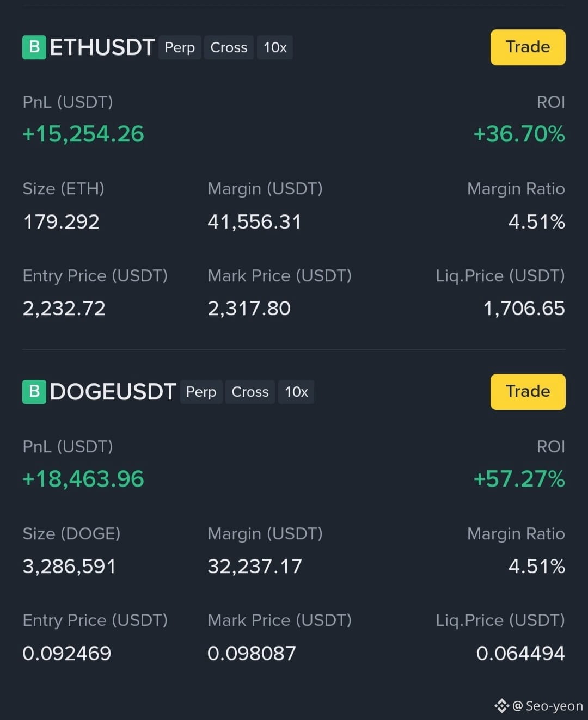This screenshot has width=588, height=720.
Task: Tap the DOGE liquidation price 0.064494
Action: [x=520, y=653]
